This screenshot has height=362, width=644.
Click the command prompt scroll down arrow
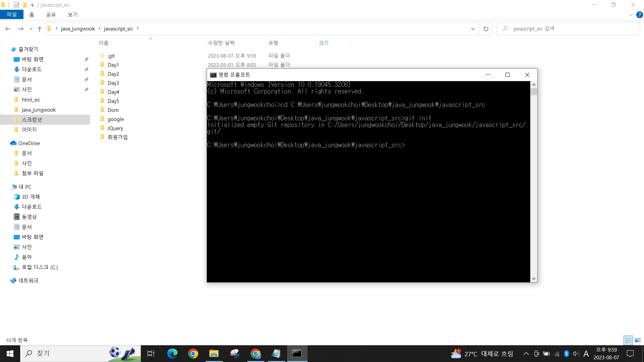click(x=534, y=279)
